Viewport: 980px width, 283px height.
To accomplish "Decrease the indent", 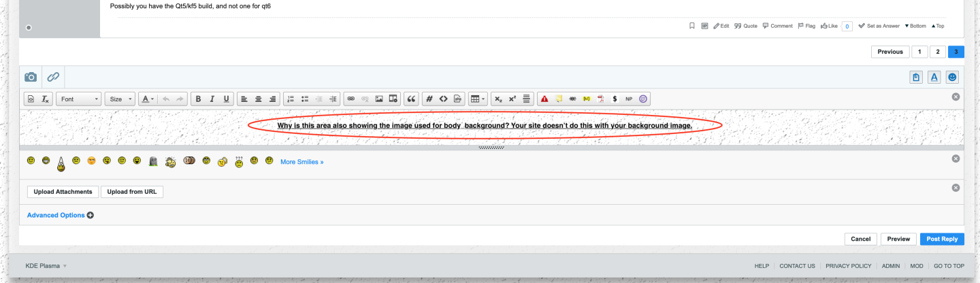I will 319,99.
